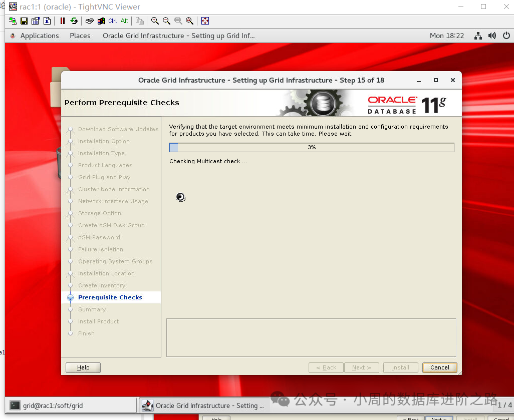Select the Create Inventory step
Image resolution: width=514 pixels, height=420 pixels.
[x=102, y=285]
